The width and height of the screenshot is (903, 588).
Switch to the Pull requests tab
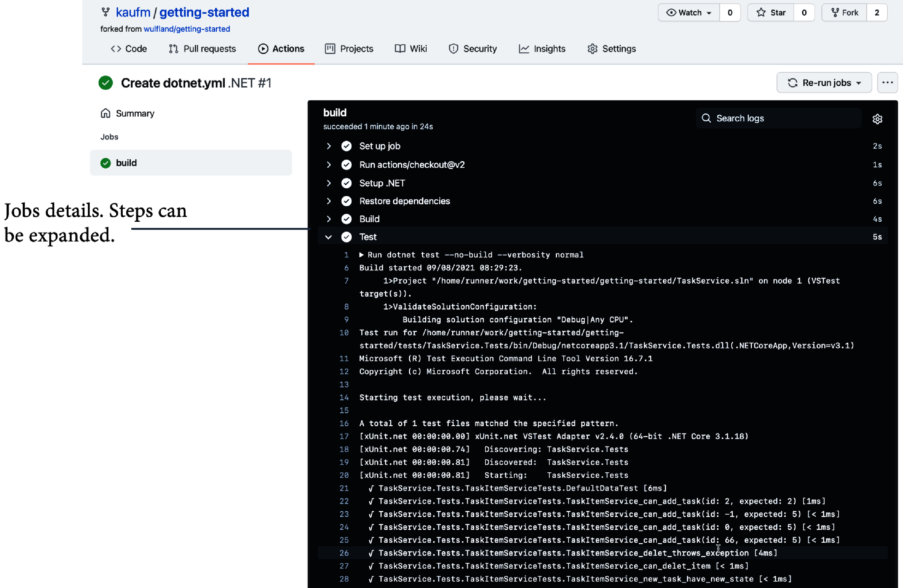(202, 49)
